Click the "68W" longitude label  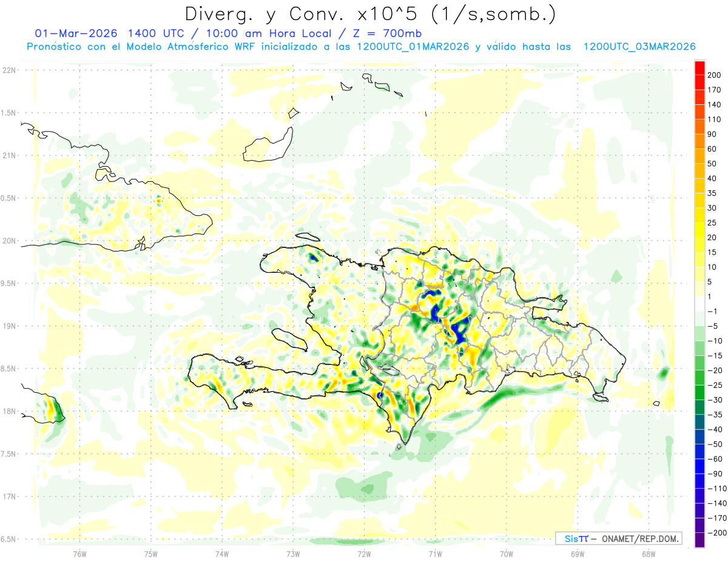pos(649,554)
